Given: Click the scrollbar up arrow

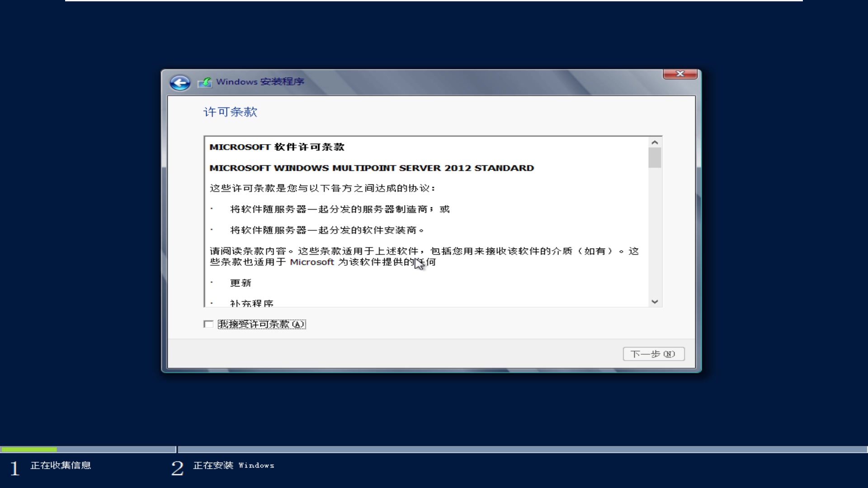Looking at the screenshot, I should click(654, 141).
